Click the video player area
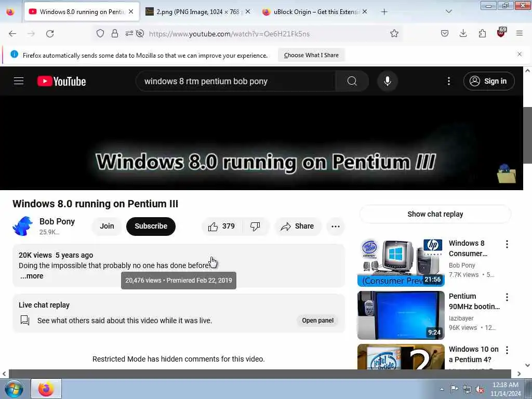532x399 pixels. [261, 143]
